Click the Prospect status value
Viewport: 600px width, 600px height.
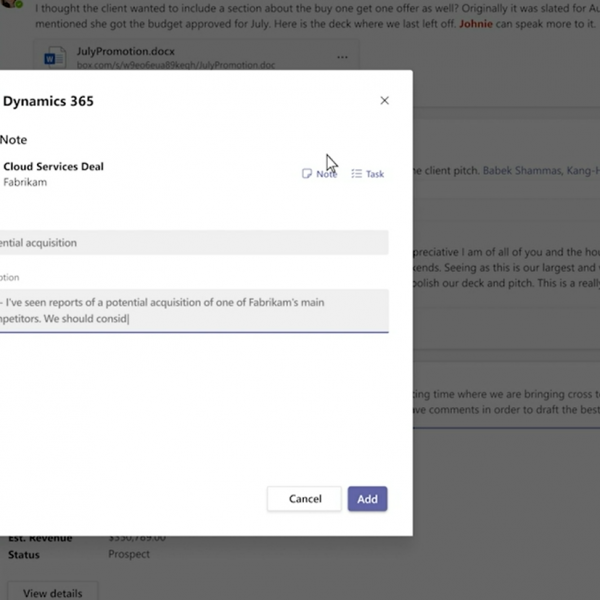pos(129,554)
